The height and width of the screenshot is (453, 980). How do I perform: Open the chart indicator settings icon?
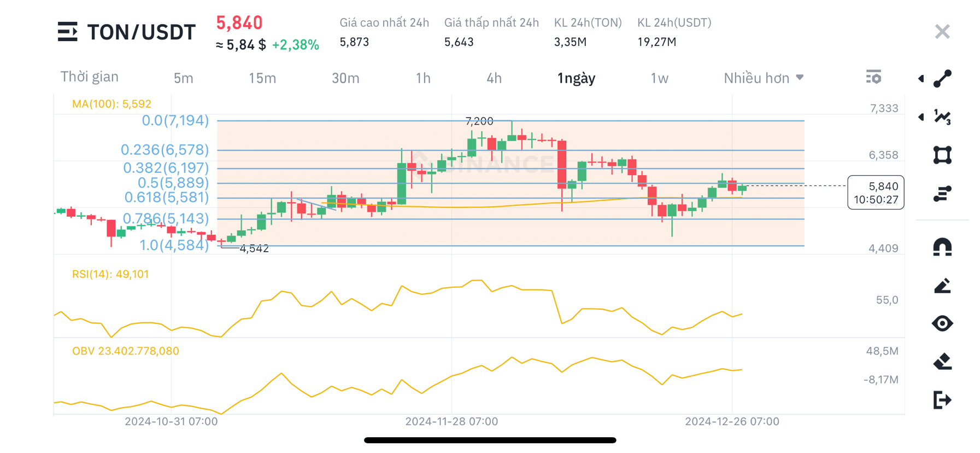874,77
